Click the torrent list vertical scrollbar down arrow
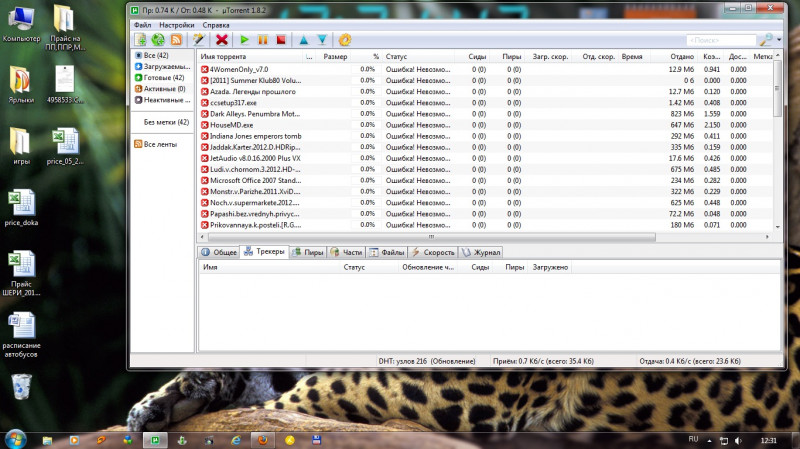800x449 pixels. (778, 227)
